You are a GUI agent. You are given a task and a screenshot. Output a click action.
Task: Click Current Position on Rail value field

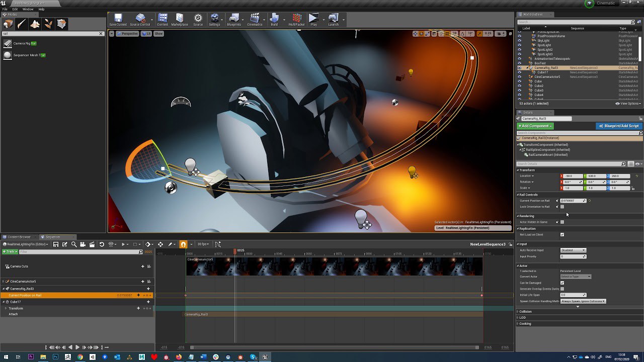tap(573, 201)
